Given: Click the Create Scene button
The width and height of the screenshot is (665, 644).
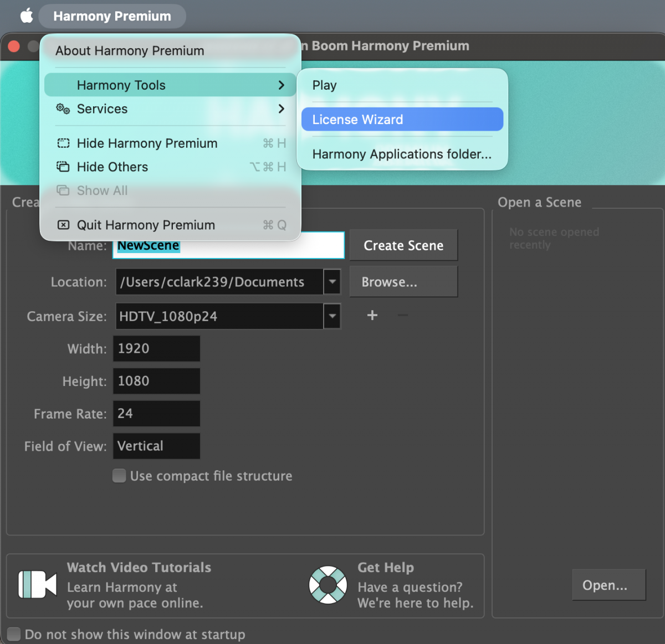Looking at the screenshot, I should pyautogui.click(x=403, y=245).
